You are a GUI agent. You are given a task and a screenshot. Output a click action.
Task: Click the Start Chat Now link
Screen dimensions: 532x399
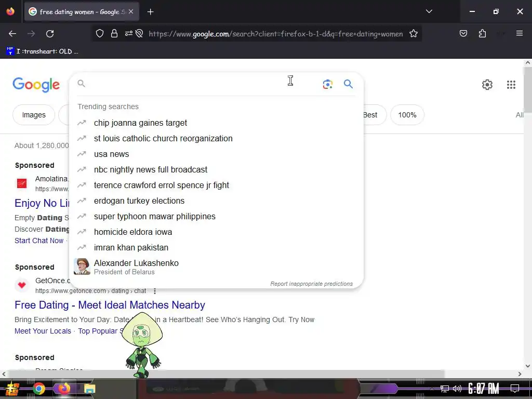point(39,241)
